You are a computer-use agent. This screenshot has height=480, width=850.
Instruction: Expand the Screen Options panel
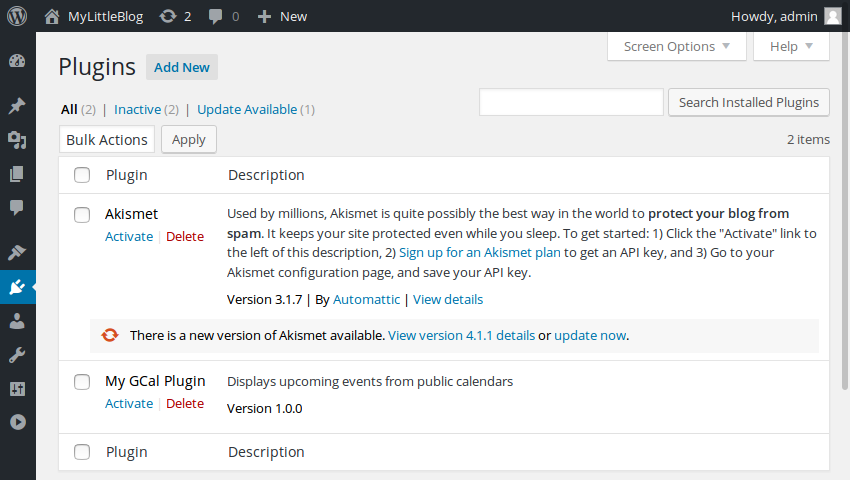[x=677, y=47]
